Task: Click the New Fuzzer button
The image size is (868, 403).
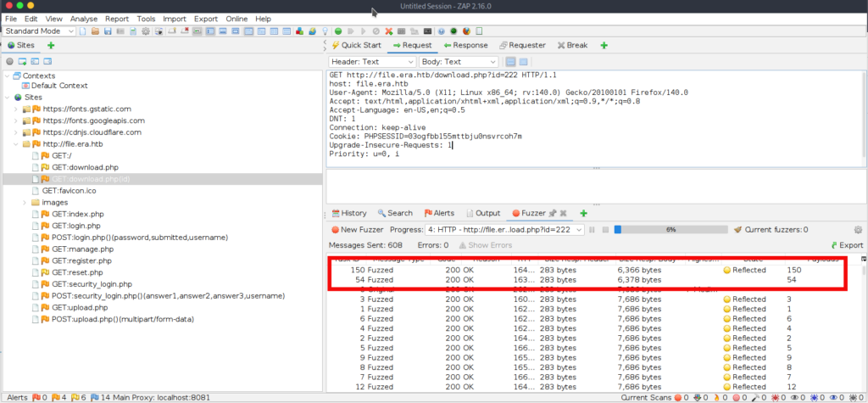Action: click(x=356, y=229)
